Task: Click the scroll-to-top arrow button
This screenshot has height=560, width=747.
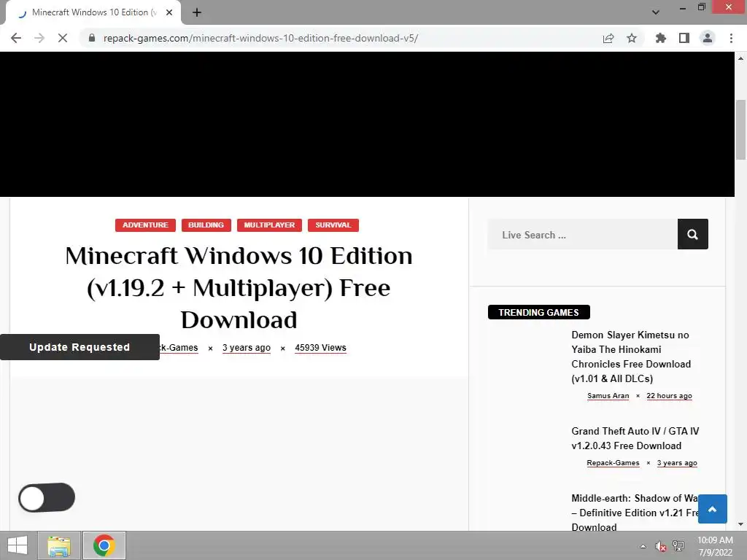Action: 713,509
